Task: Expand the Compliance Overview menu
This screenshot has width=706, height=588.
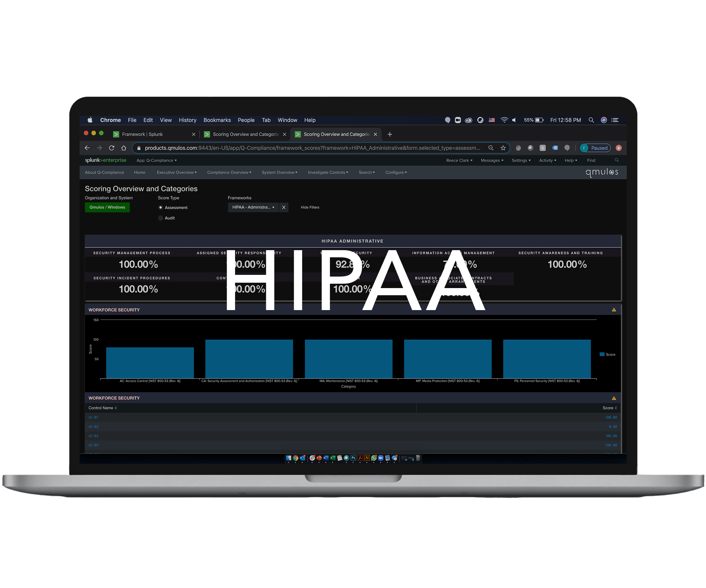Action: (x=229, y=172)
